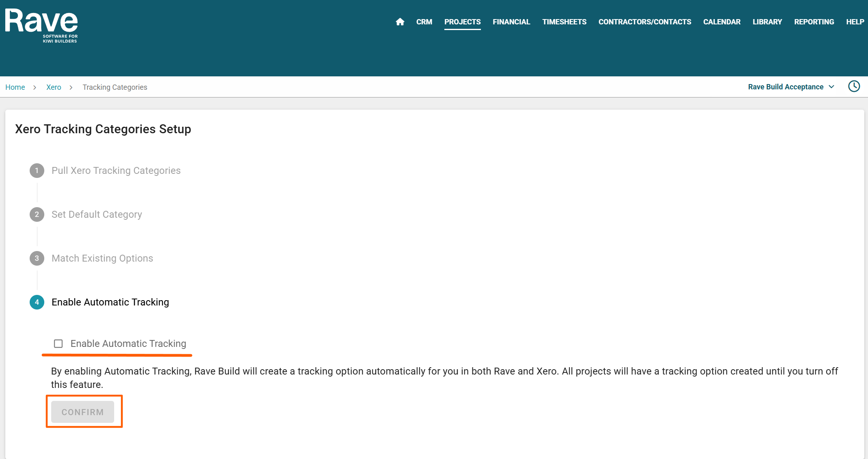The height and width of the screenshot is (459, 868).
Task: Expand the Set Default Category step
Action: (x=97, y=214)
